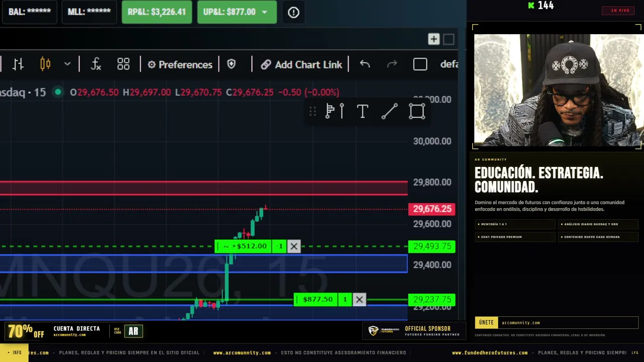Click the red resistance zone band

pyautogui.click(x=203, y=188)
